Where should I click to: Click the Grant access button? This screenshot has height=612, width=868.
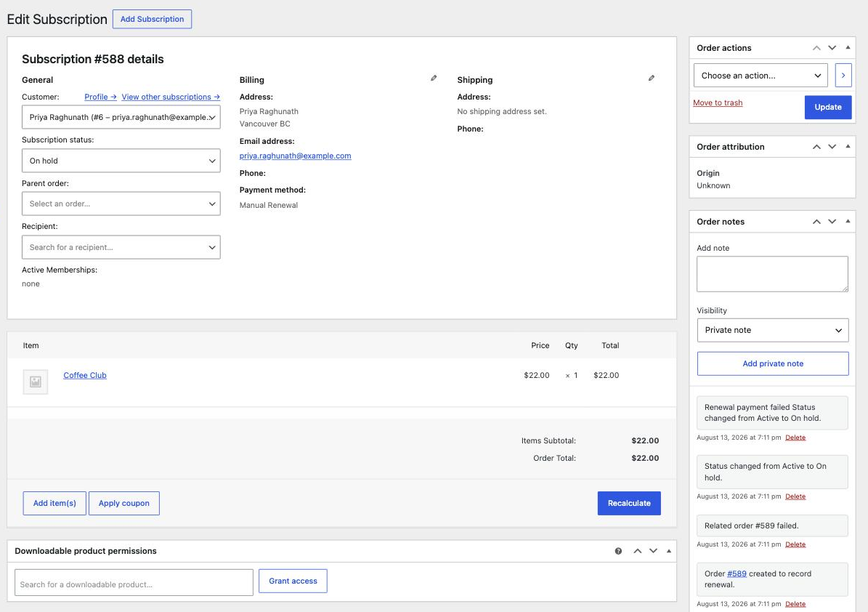pos(293,581)
